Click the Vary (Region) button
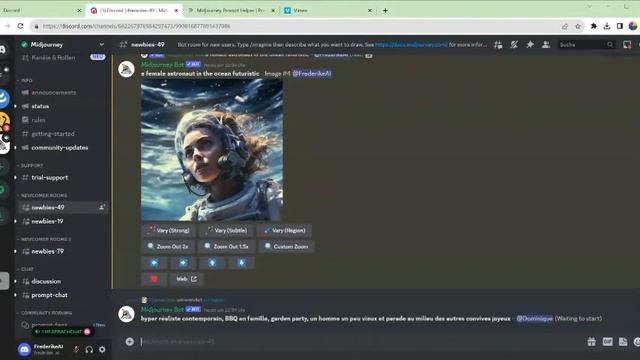640x360 pixels. tap(284, 231)
